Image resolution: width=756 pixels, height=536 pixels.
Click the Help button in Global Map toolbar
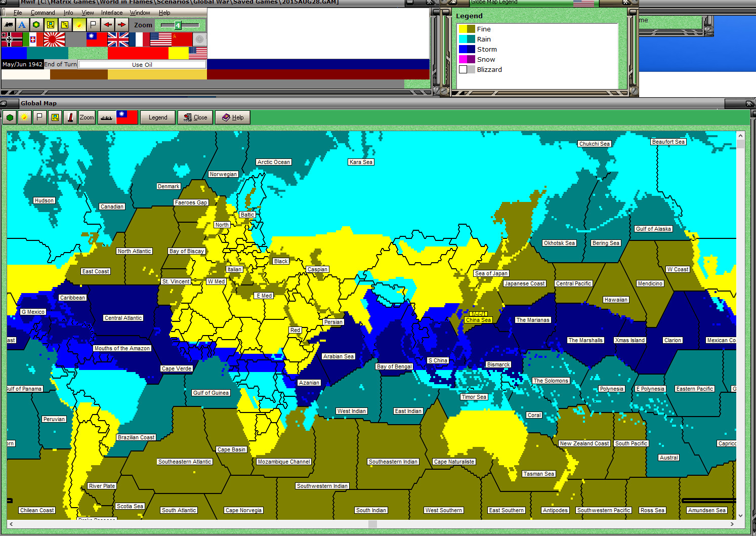coord(233,117)
